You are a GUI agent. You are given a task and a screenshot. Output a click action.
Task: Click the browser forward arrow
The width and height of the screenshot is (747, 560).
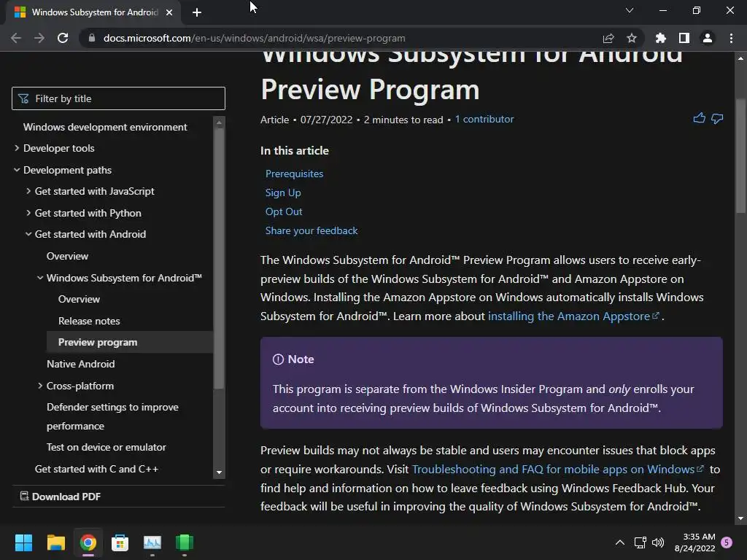click(39, 38)
